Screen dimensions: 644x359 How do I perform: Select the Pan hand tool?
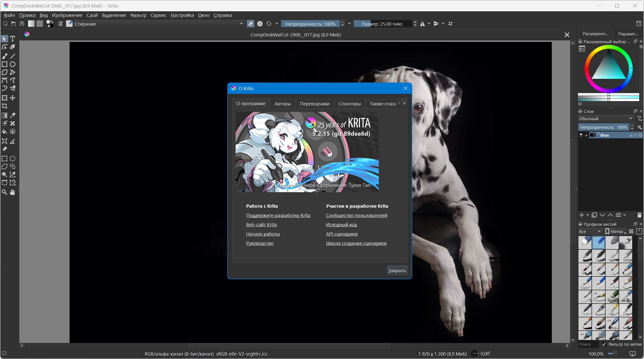pyautogui.click(x=13, y=192)
